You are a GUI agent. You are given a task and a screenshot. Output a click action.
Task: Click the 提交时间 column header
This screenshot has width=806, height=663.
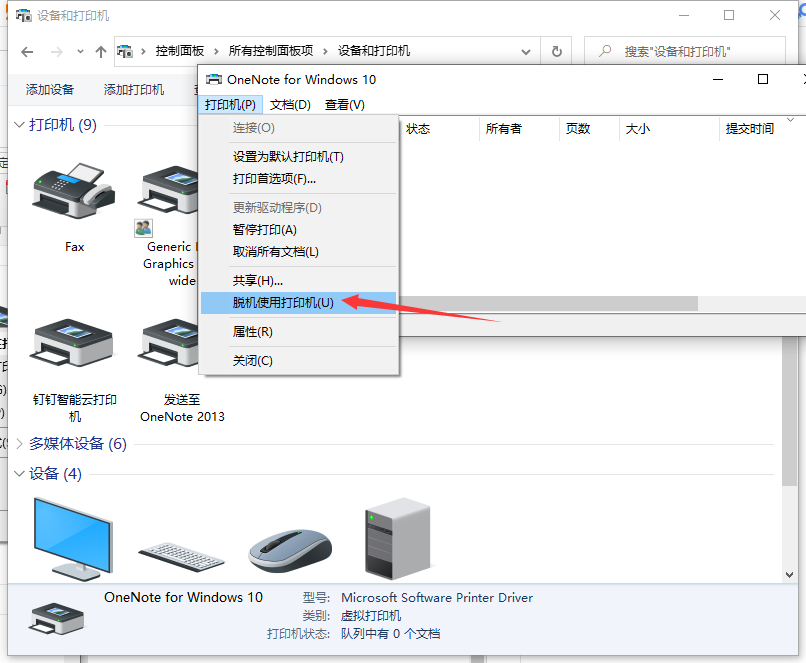click(761, 128)
